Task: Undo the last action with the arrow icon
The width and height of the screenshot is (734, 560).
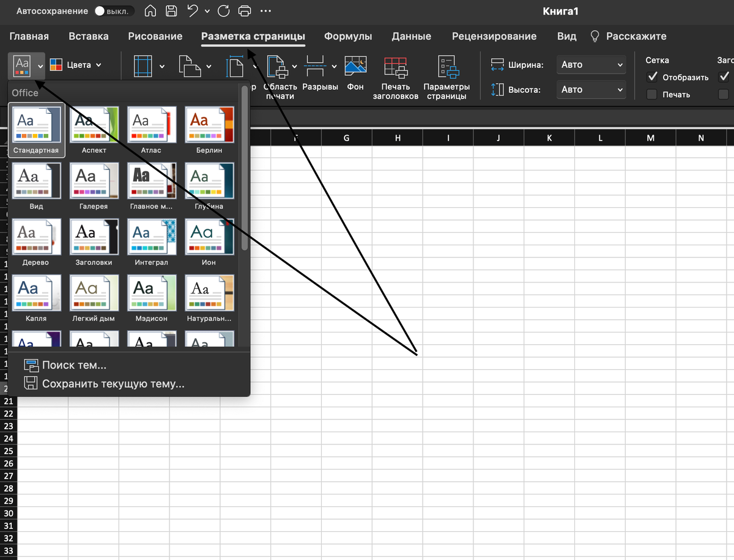Action: click(193, 11)
